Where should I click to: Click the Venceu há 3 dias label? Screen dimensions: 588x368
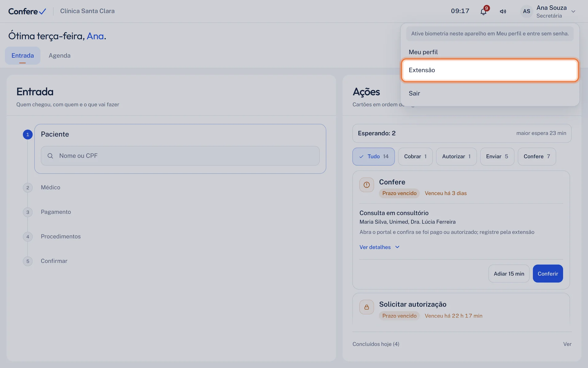(446, 193)
